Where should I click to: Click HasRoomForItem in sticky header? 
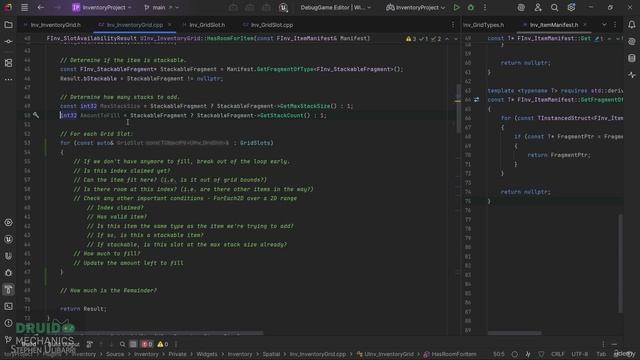tap(231, 38)
